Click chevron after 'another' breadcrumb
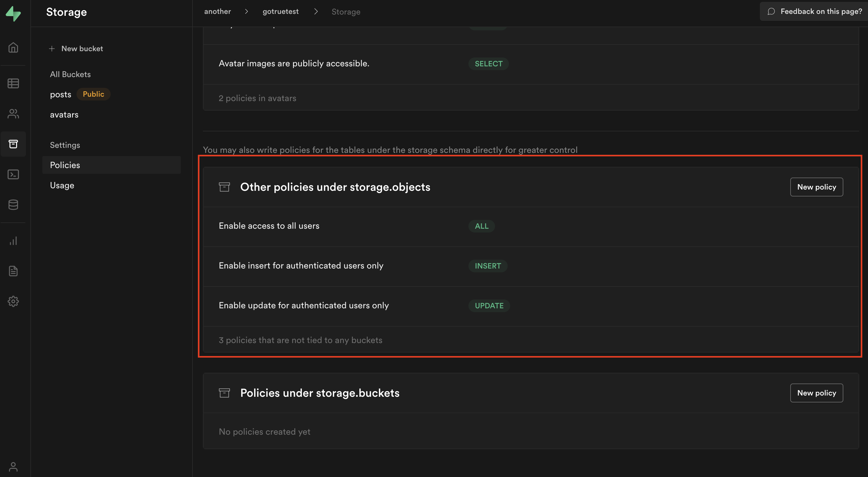Viewport: 868px width, 477px height. coord(247,11)
